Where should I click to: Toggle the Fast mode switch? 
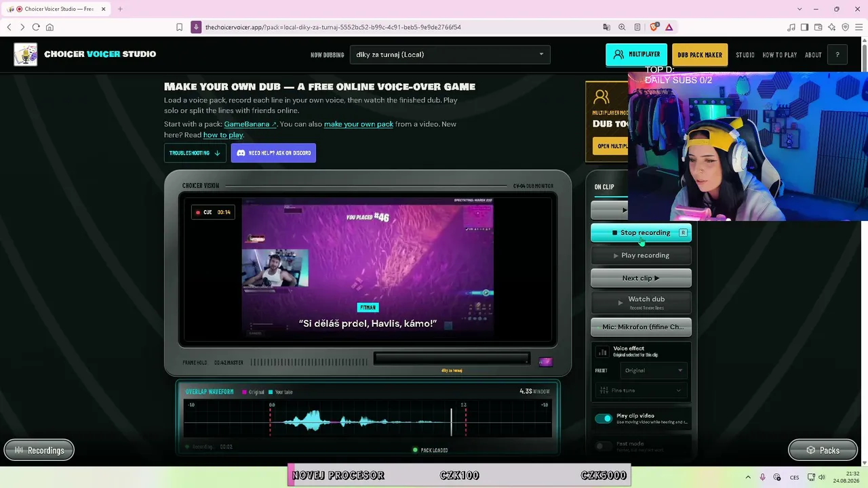point(603,446)
